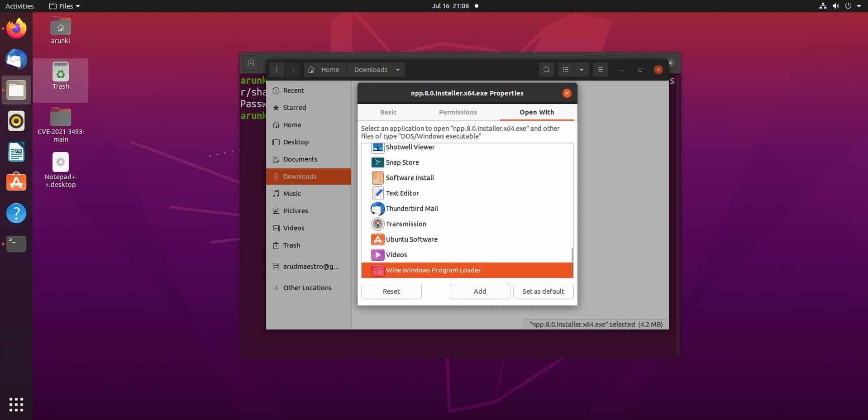This screenshot has width=868, height=420.
Task: Open arudmaestro account in sidebar
Action: (309, 267)
